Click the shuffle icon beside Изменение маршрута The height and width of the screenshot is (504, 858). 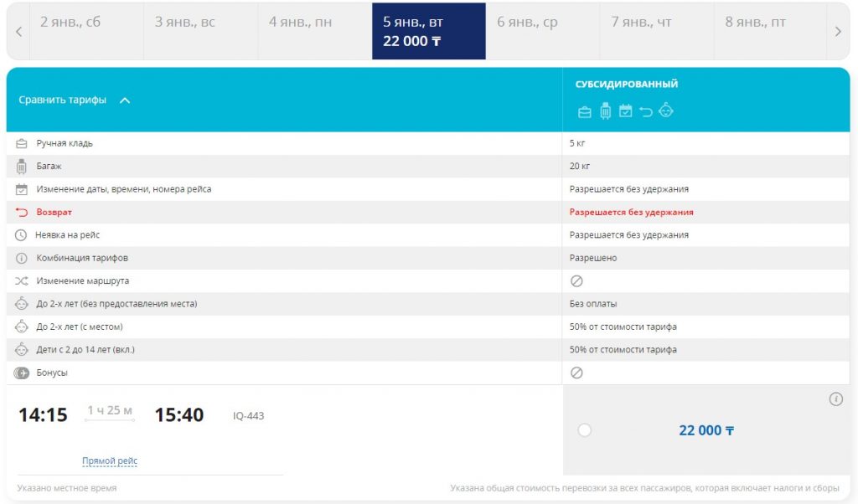[x=22, y=281]
